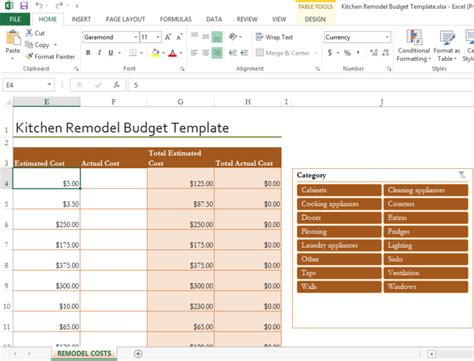
Task: Click the Undo arrow icon
Action: 39,5
